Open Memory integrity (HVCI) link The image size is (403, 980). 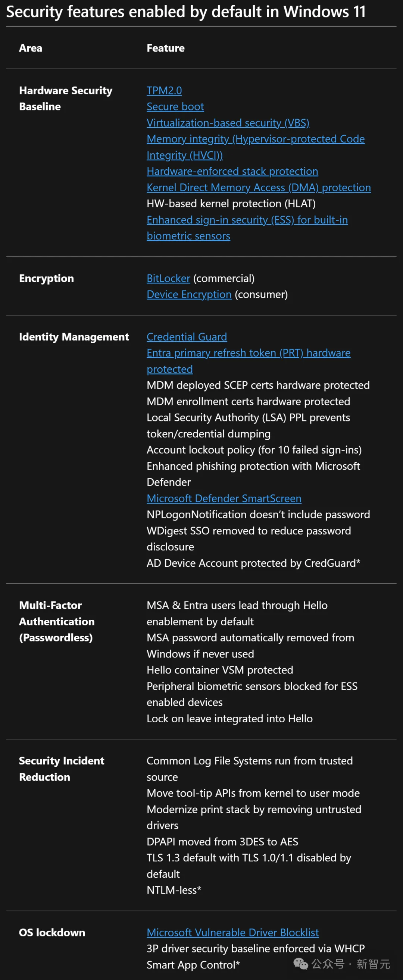coord(255,147)
